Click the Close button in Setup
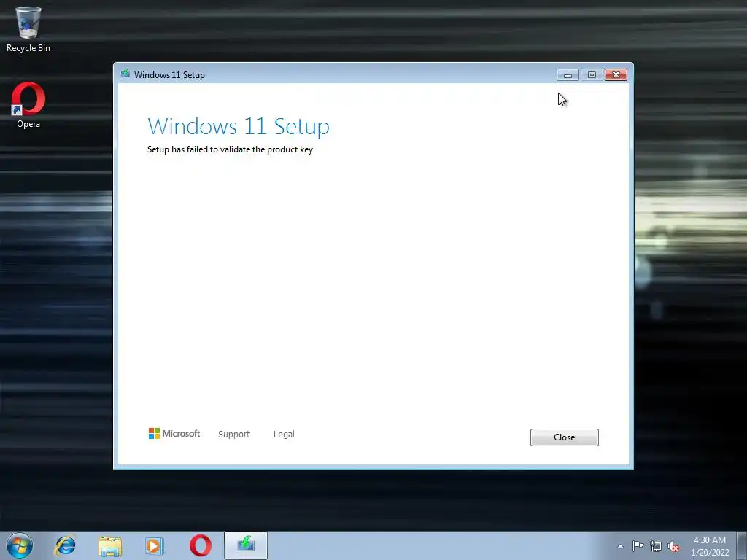This screenshot has width=747, height=560. (564, 437)
